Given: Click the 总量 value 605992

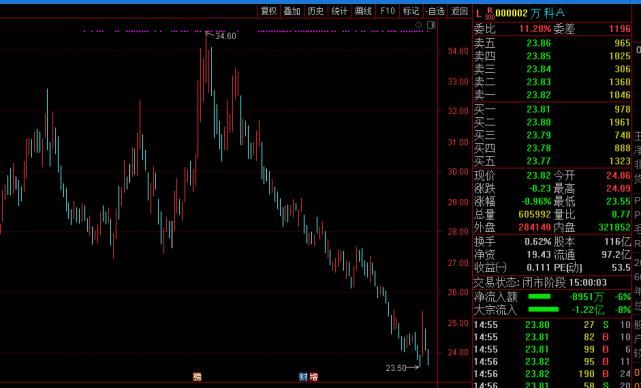Looking at the screenshot, I should pyautogui.click(x=535, y=214).
